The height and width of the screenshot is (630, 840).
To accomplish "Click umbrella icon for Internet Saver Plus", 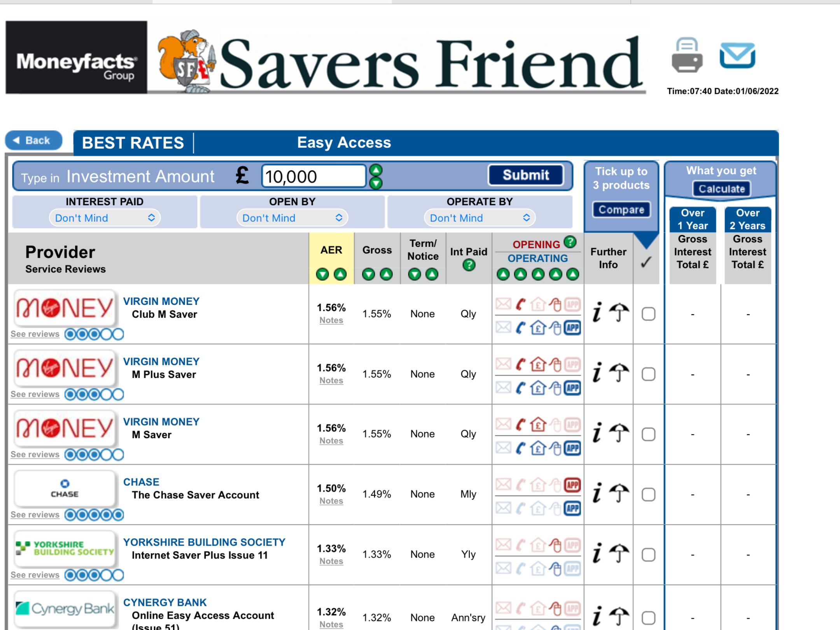I will (x=619, y=553).
